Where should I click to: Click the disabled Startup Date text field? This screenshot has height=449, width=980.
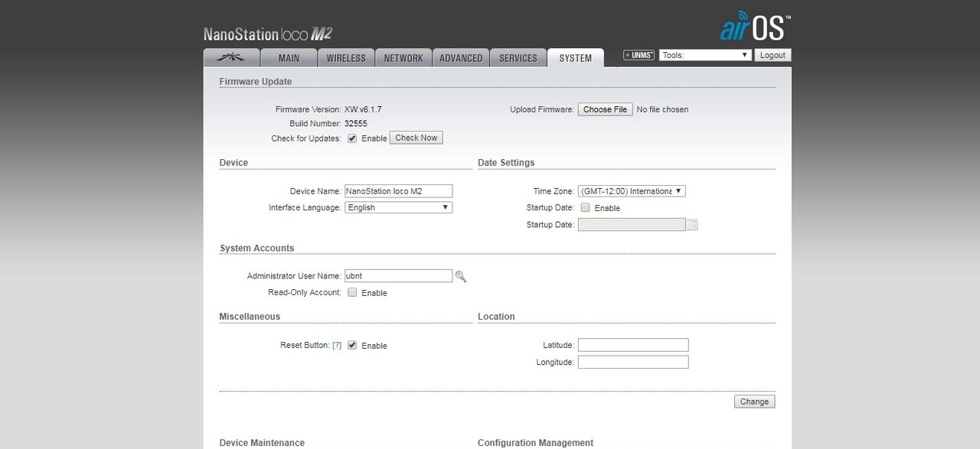632,225
